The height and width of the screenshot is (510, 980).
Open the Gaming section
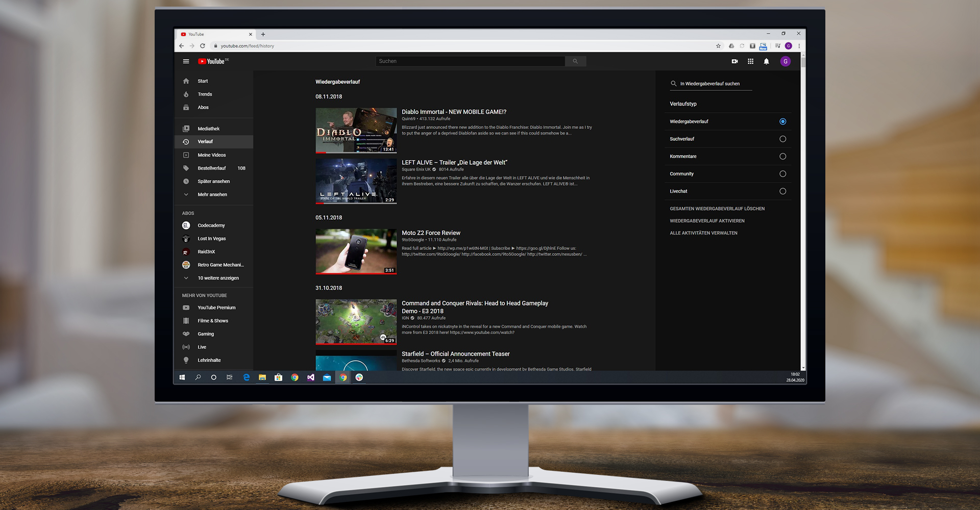[214, 334]
